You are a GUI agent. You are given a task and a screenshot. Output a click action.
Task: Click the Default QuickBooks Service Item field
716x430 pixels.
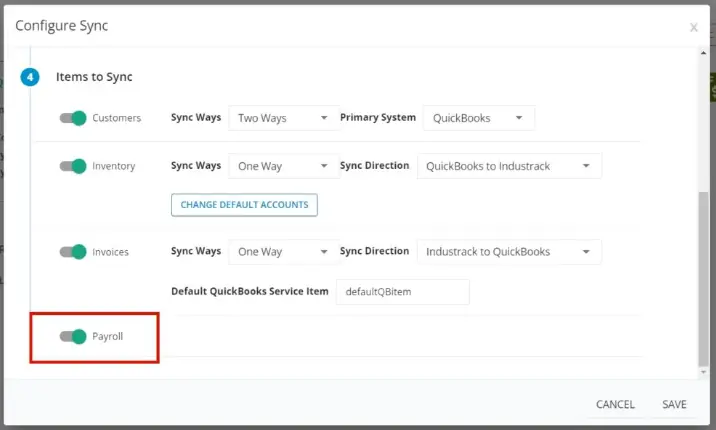click(402, 292)
